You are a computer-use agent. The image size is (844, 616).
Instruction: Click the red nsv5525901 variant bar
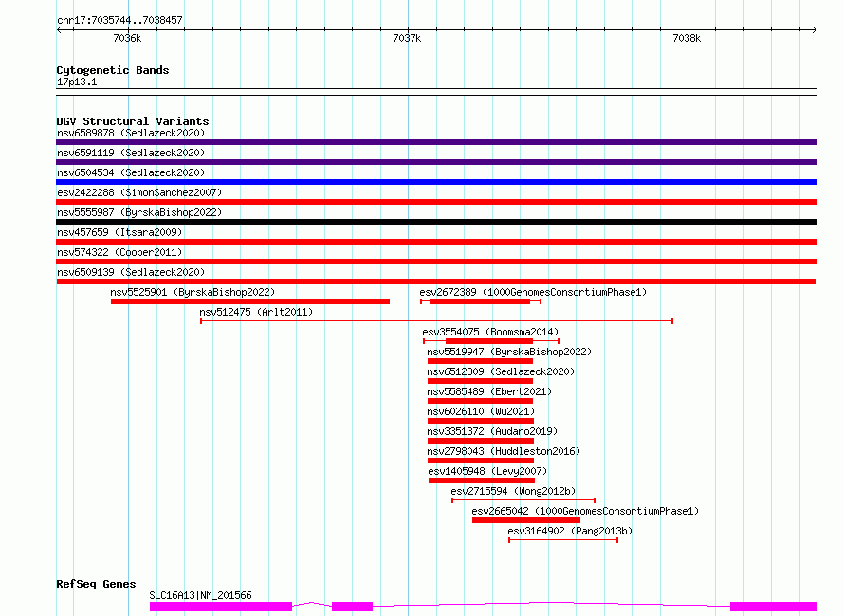coord(250,301)
